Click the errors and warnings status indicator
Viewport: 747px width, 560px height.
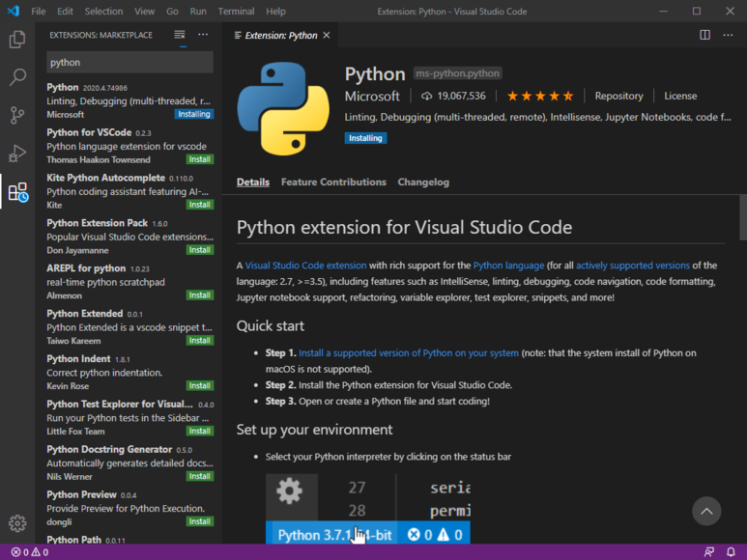30,552
